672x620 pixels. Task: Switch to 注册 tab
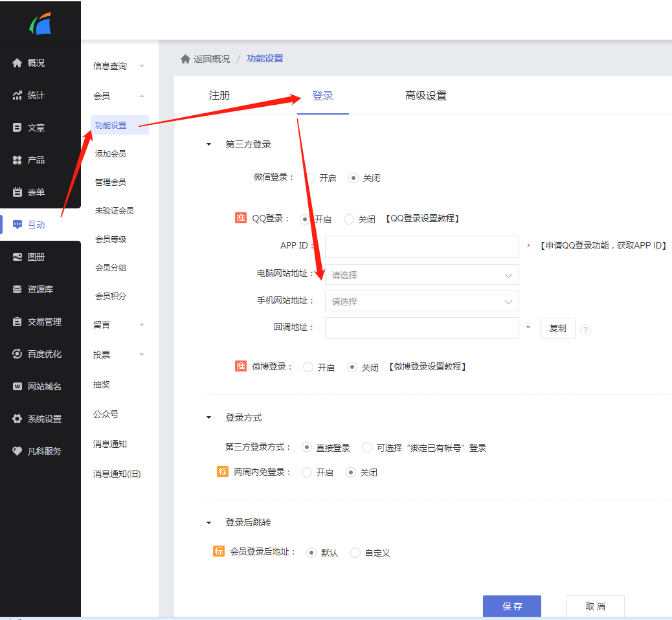219,96
